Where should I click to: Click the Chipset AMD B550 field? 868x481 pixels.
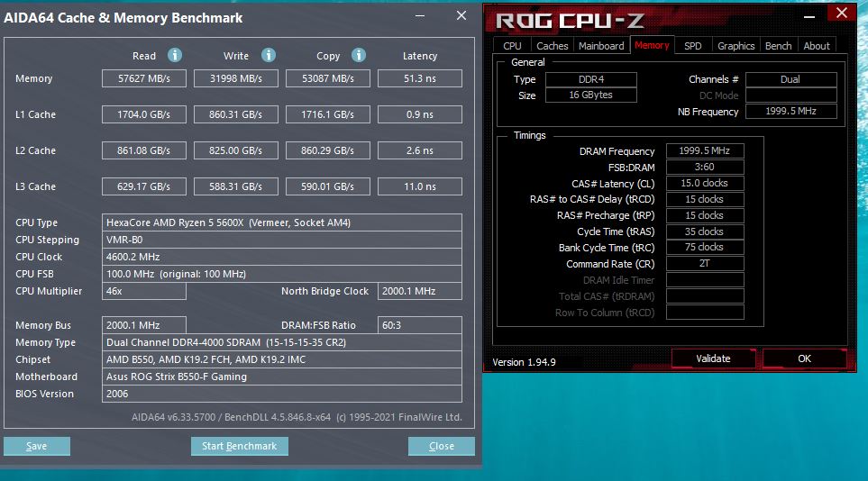click(282, 359)
